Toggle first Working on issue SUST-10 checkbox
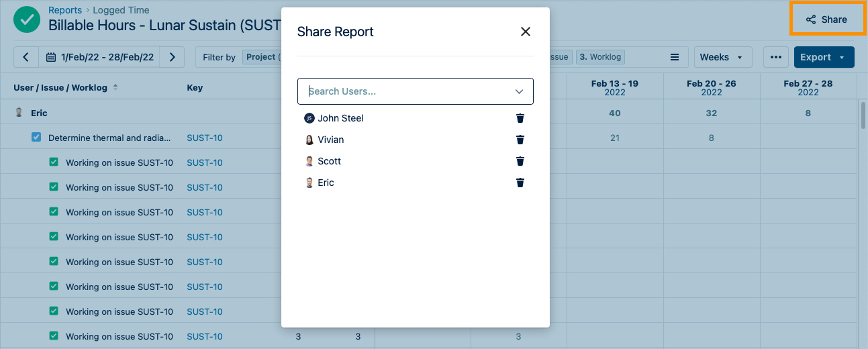This screenshot has height=349, width=868. [54, 162]
